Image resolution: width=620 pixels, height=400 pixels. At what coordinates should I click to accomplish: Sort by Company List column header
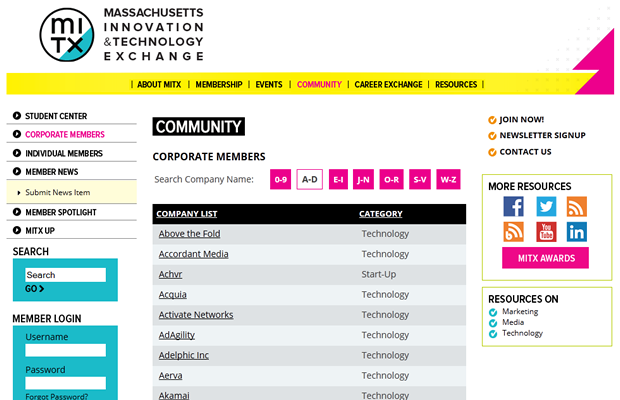click(x=187, y=214)
